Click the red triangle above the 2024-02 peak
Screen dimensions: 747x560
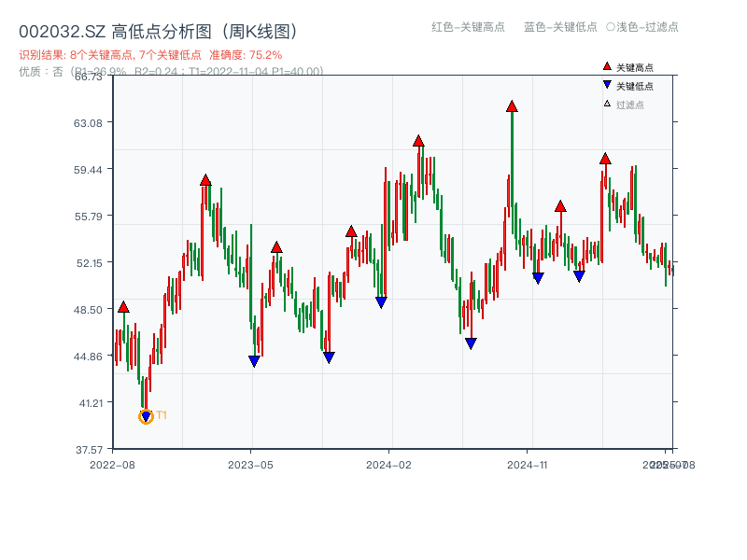417,141
